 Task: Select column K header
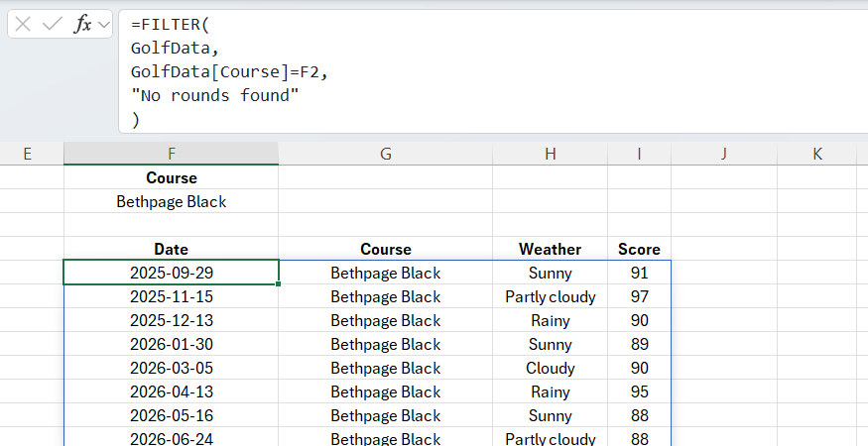817,154
